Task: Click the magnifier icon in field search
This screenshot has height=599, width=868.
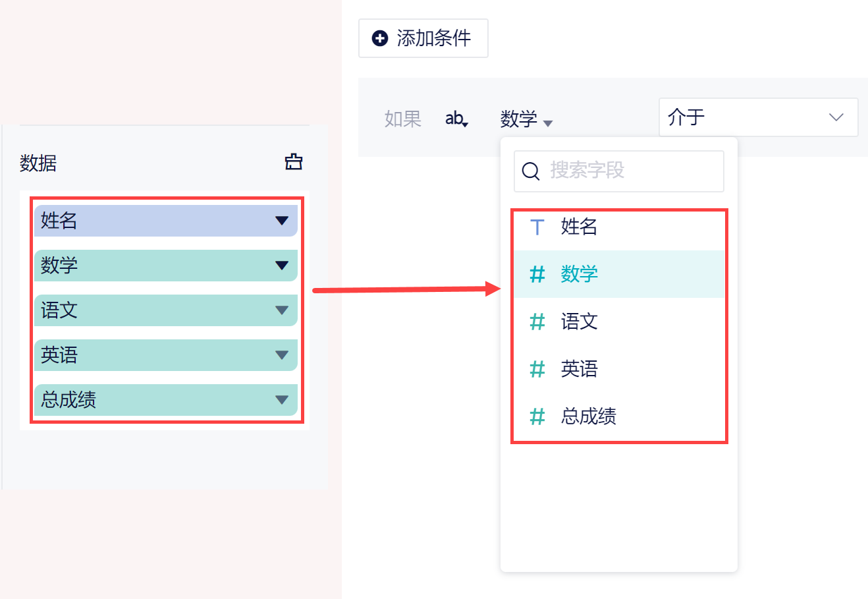Action: click(x=530, y=171)
